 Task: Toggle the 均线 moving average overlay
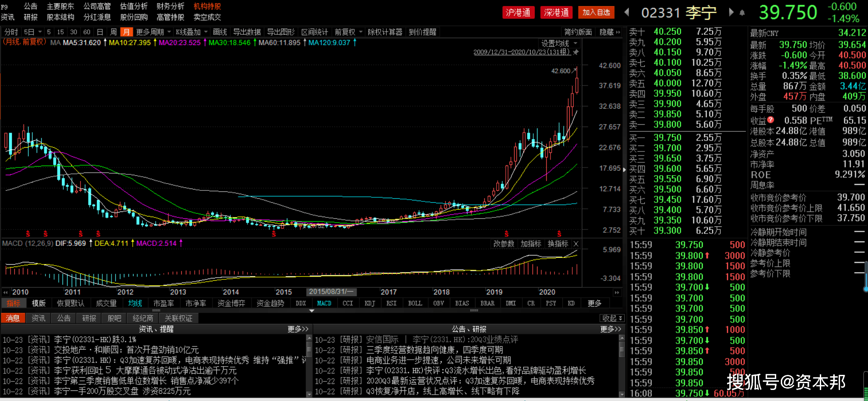click(x=135, y=303)
